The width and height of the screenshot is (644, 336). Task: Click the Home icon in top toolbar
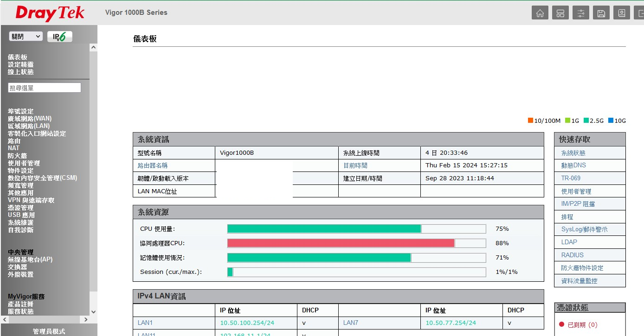(540, 13)
